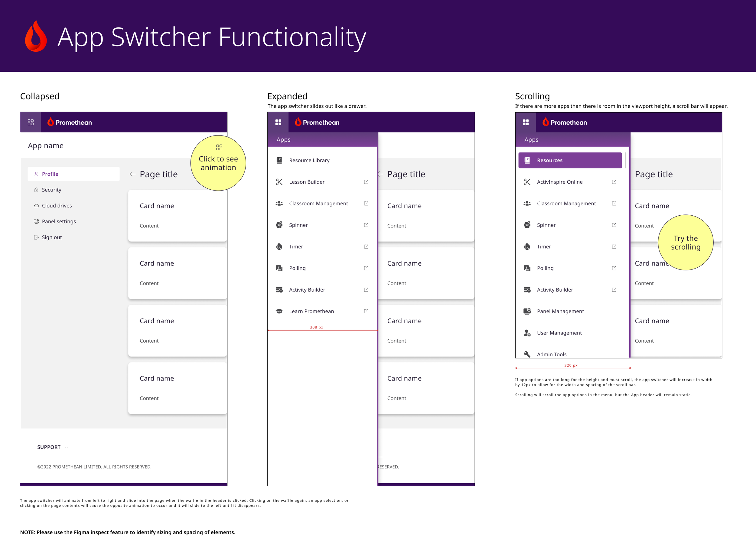The height and width of the screenshot is (555, 756).
Task: Click the User Management person icon
Action: click(527, 333)
